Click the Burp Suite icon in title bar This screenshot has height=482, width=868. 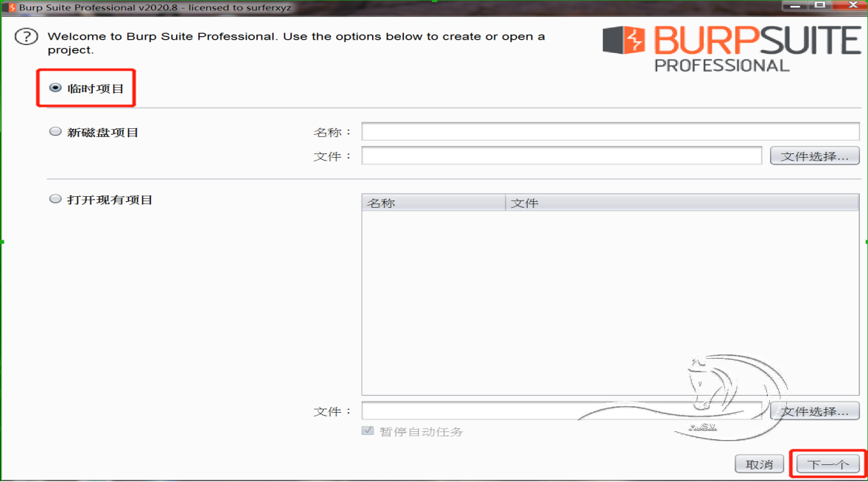tap(11, 7)
